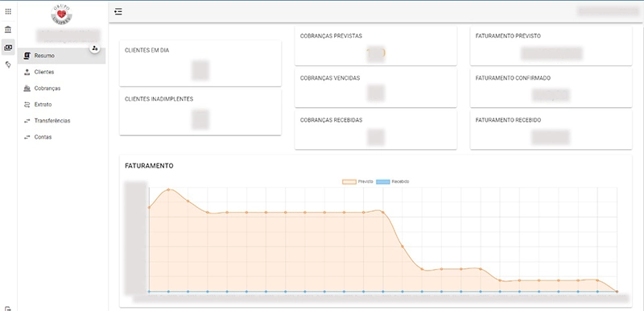Click the tag icon in left rail

pyautogui.click(x=8, y=64)
